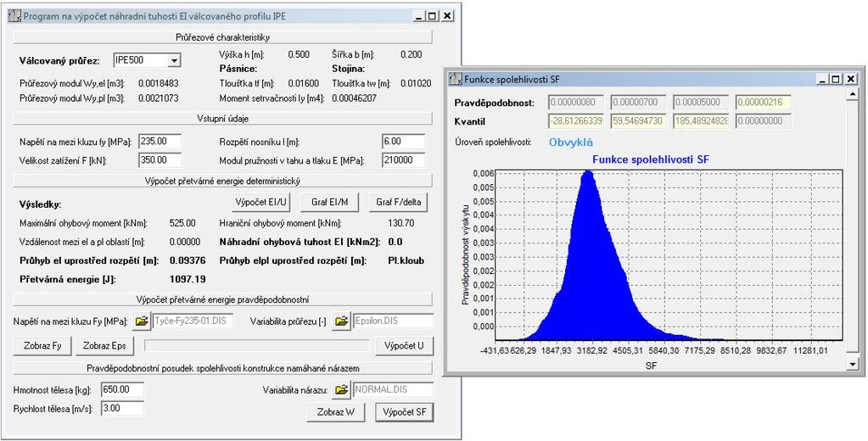Click the calculation progress bar beside Výpočet U
The width and height of the screenshot is (868, 441).
tap(257, 345)
